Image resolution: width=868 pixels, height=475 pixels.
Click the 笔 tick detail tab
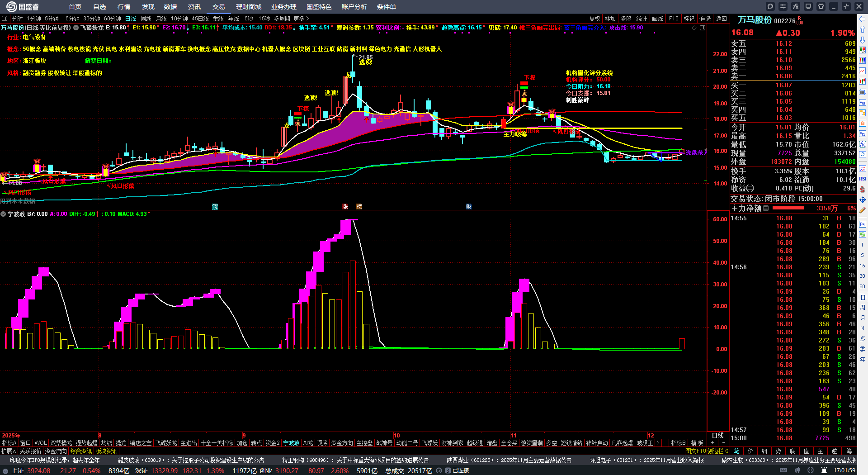coord(736,451)
